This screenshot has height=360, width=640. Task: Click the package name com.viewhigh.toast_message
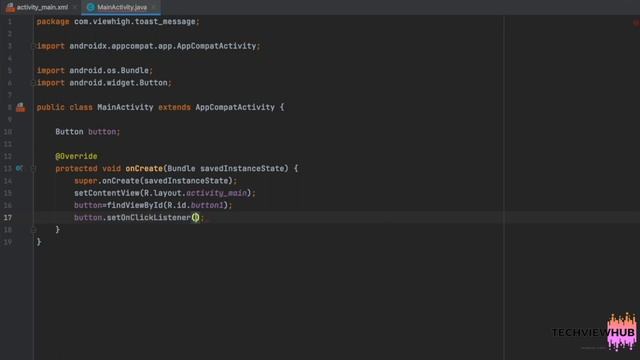coord(135,22)
